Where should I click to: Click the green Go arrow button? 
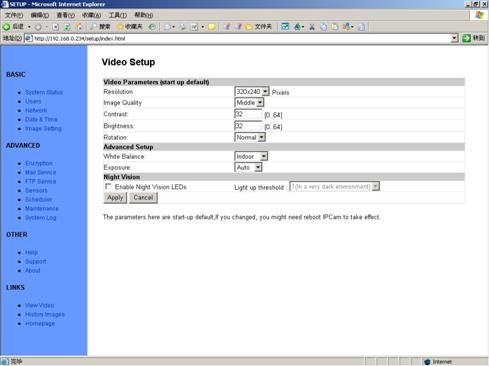(467, 38)
